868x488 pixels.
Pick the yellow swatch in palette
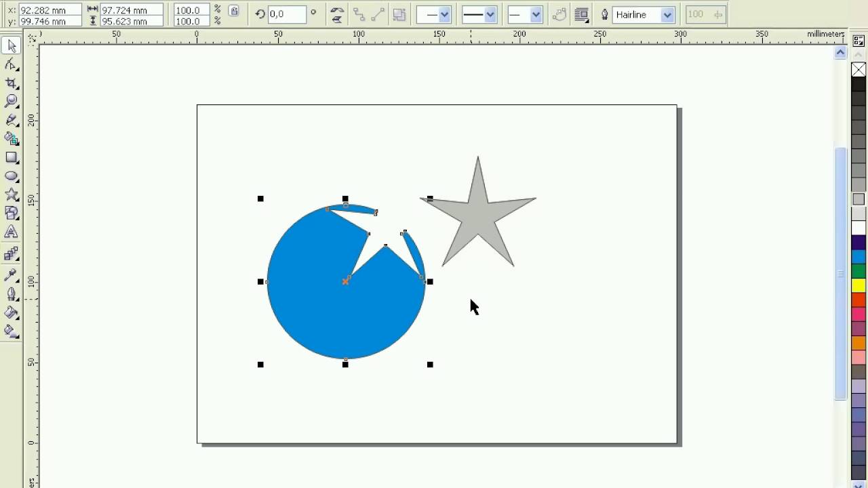[859, 285]
